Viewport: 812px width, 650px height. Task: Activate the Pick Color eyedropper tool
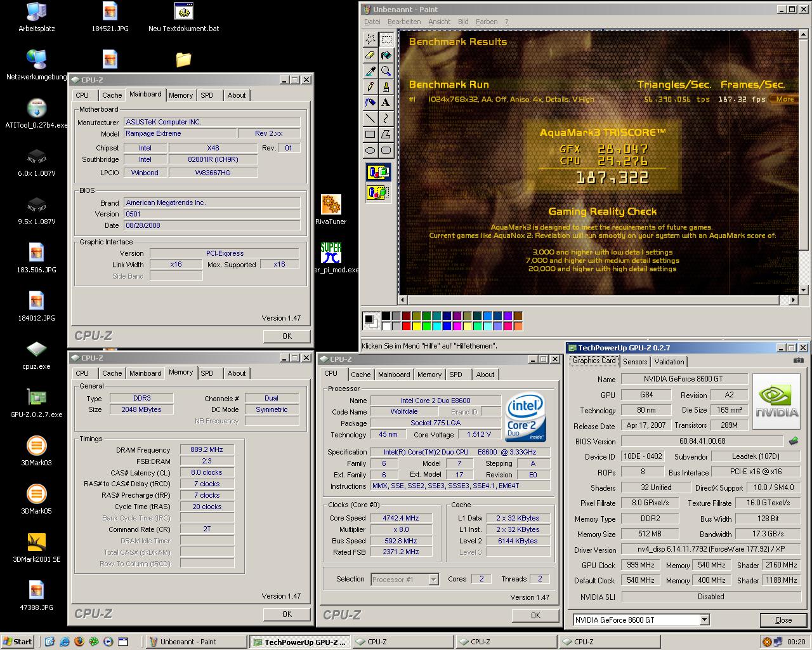click(370, 71)
